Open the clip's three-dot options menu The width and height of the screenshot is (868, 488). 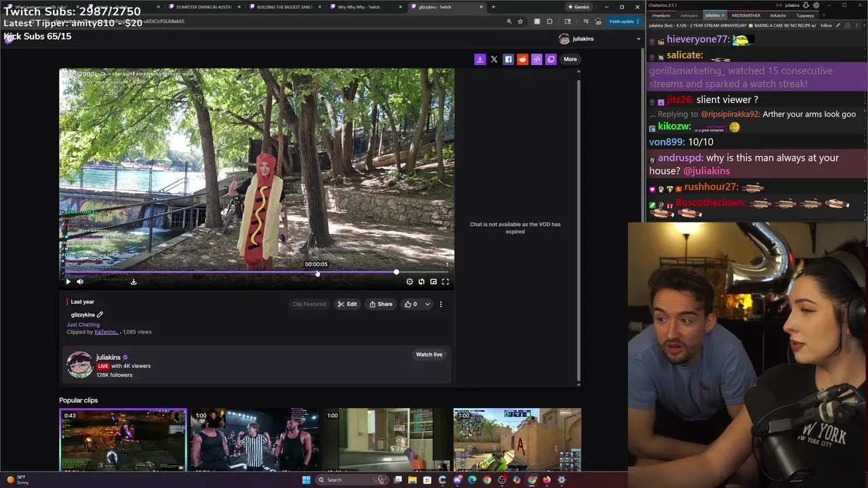(441, 304)
